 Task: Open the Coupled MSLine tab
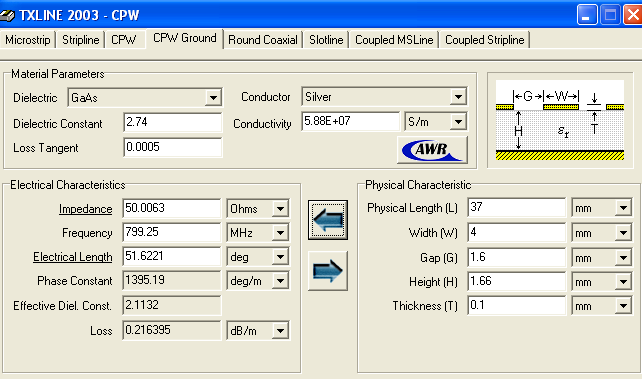point(394,40)
